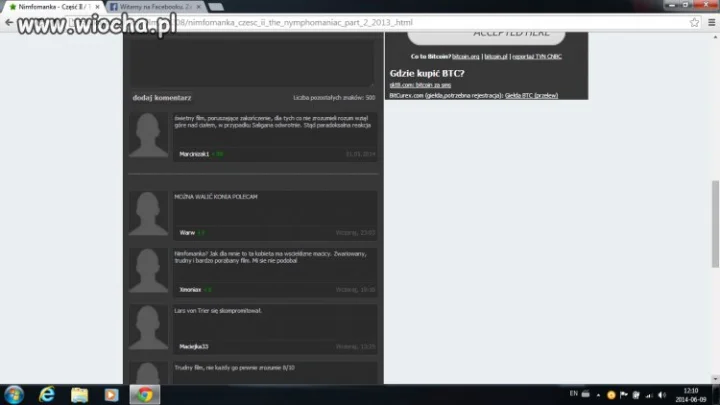The width and height of the screenshot is (720, 405).
Task: Click the comment text area
Action: (252, 63)
